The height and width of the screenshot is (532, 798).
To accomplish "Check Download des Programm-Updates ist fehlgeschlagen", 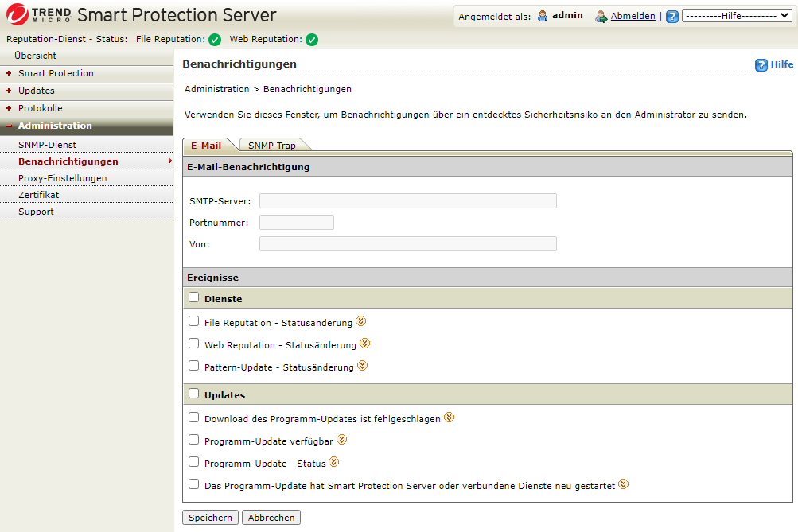I will [x=193, y=417].
